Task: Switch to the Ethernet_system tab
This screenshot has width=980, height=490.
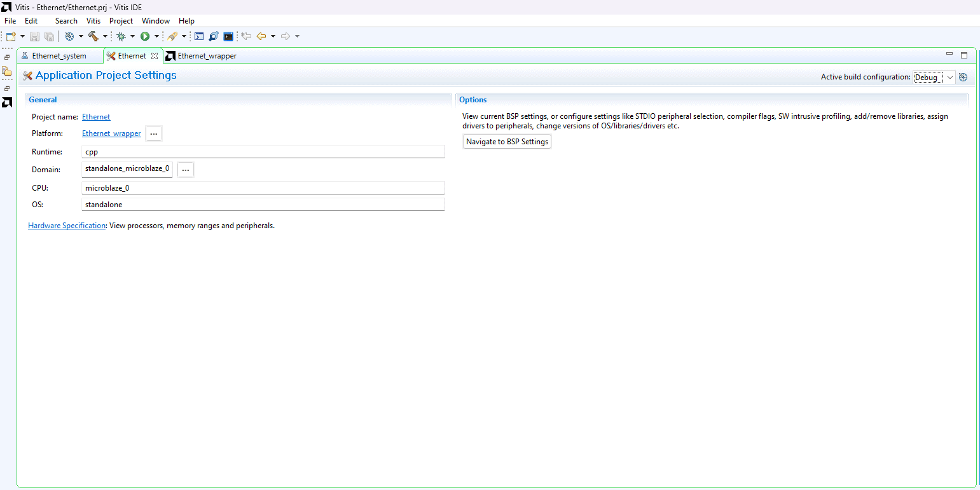Action: tap(59, 56)
